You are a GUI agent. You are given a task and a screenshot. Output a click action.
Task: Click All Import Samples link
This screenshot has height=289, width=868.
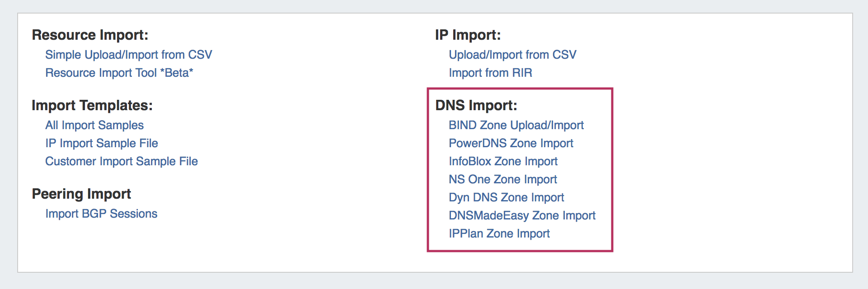pos(94,125)
